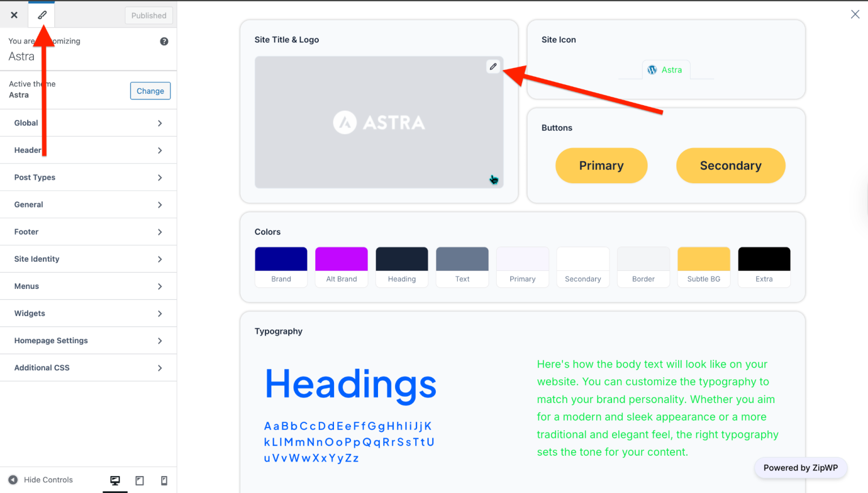Screen dimensions: 868x493
Task: Open the Powered by ZipWP badge
Action: pos(800,468)
